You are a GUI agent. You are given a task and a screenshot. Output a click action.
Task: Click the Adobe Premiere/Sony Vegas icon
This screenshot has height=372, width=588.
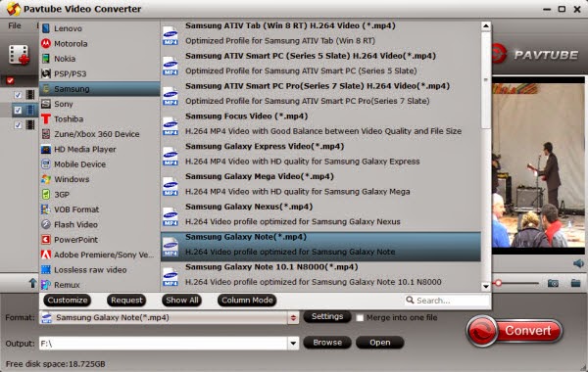click(46, 255)
